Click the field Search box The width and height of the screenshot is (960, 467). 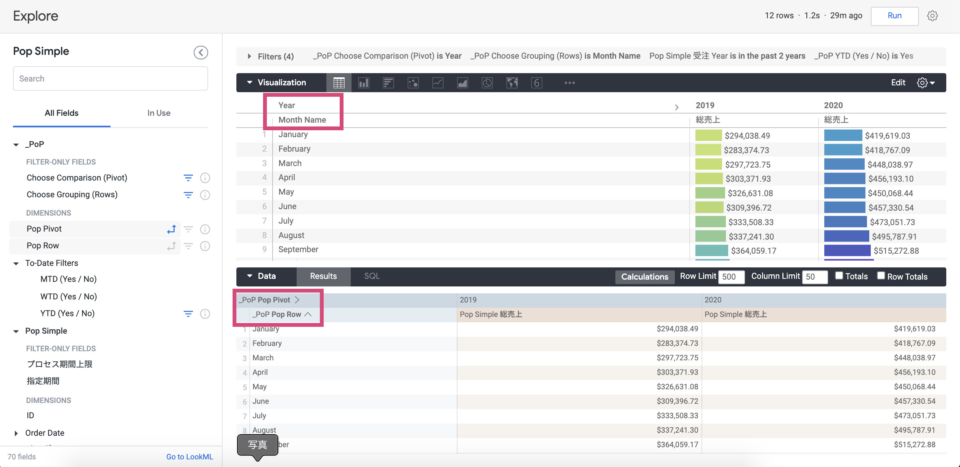[110, 78]
